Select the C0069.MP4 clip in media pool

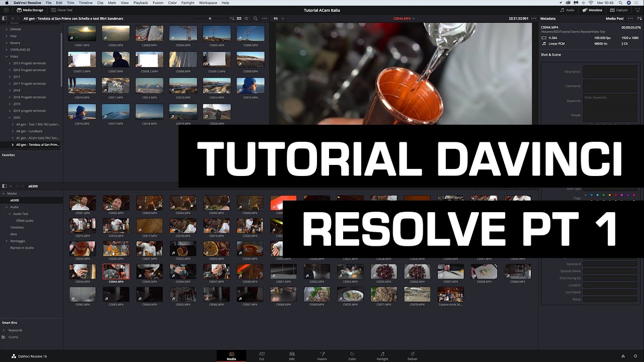pos(317,295)
